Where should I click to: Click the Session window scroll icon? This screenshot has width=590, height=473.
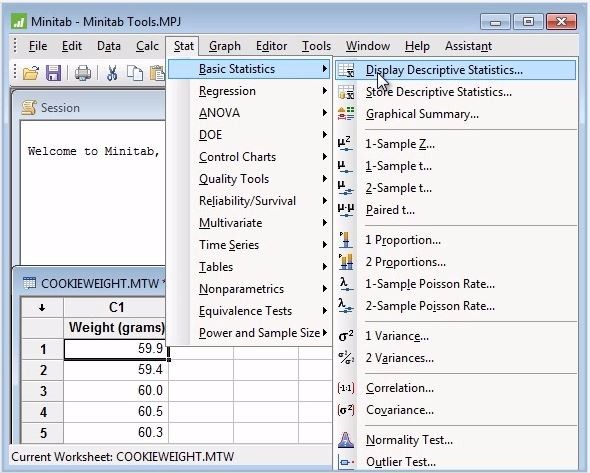[29, 108]
